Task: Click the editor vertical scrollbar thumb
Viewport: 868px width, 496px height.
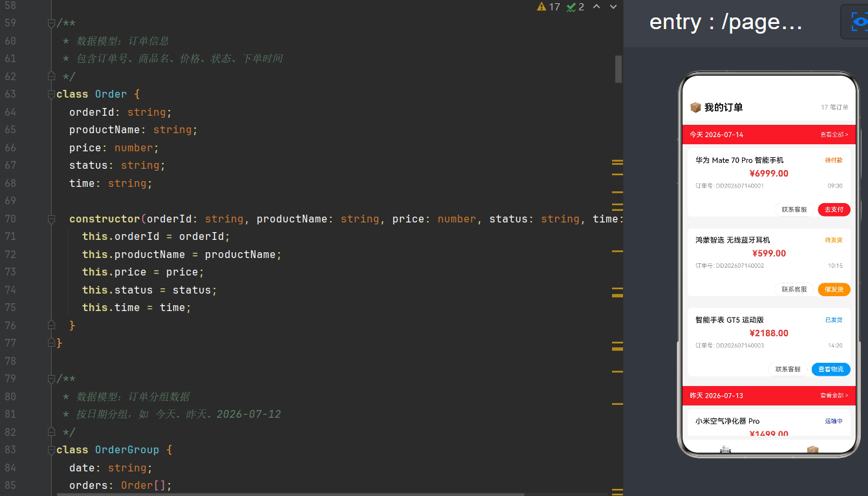Action: coord(618,69)
